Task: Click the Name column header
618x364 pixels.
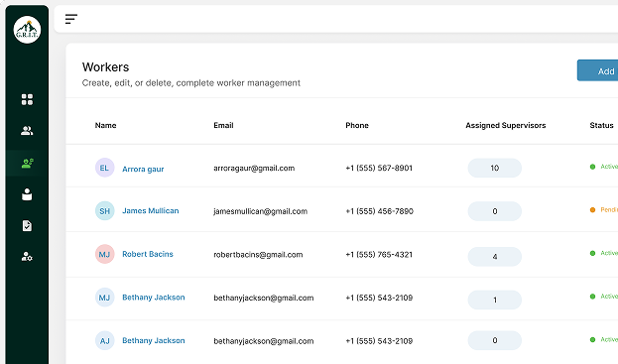Action: pos(105,125)
